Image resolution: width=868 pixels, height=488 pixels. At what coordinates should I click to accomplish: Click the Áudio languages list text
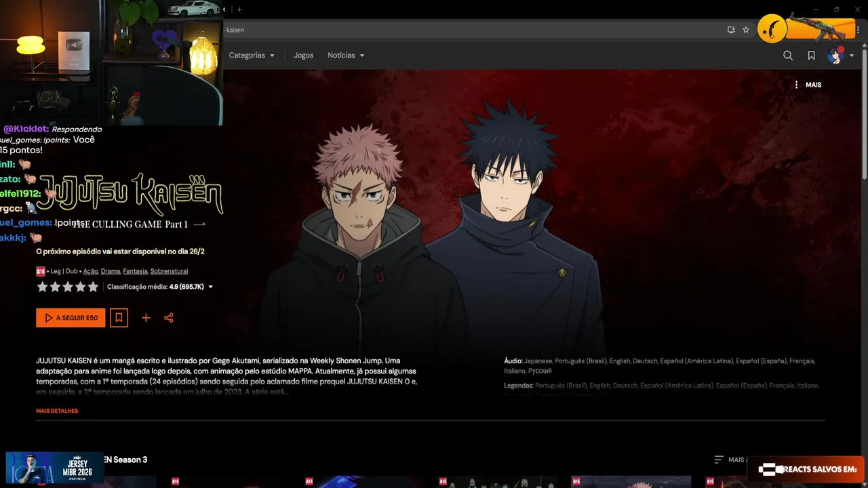660,366
